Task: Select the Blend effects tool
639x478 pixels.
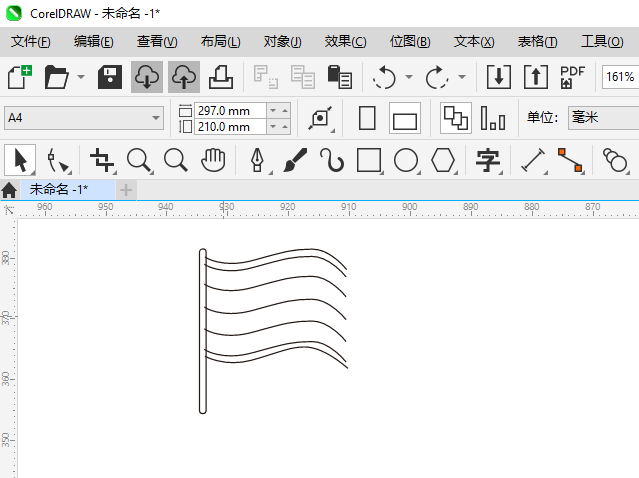Action: 615,160
